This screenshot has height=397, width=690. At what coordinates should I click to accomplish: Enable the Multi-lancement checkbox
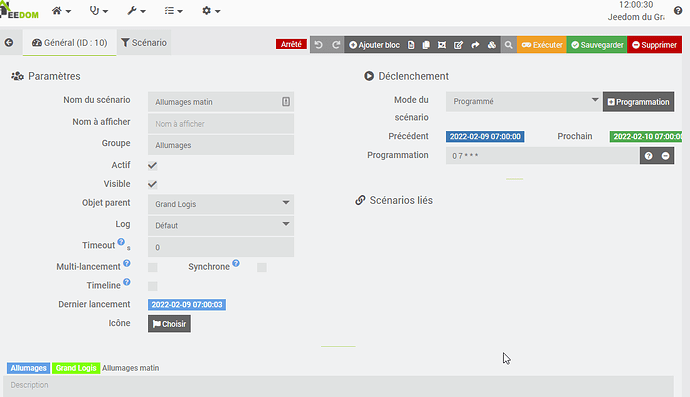point(153,267)
